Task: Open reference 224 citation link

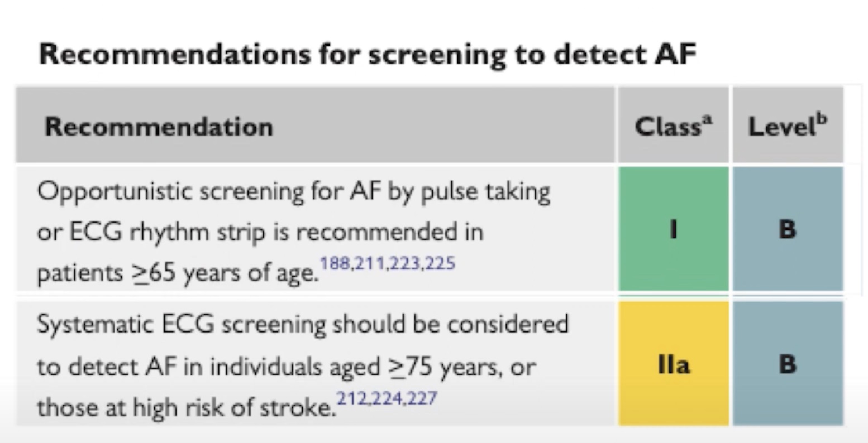Action: click(387, 398)
